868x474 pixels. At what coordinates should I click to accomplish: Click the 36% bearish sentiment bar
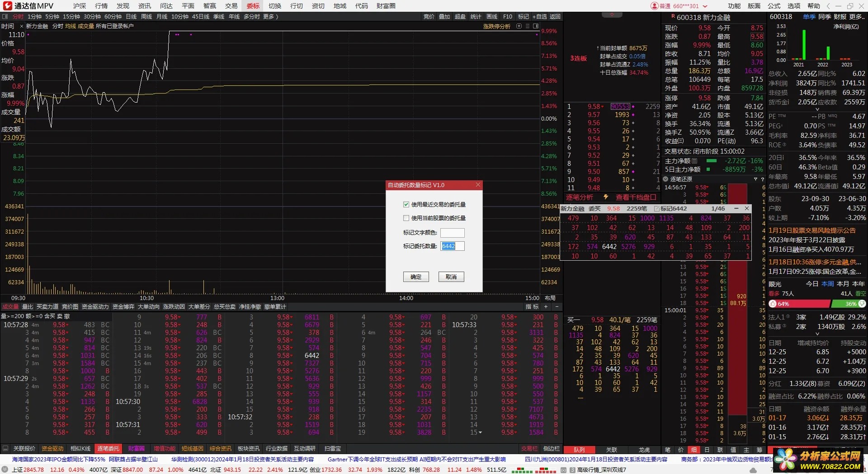[849, 304]
